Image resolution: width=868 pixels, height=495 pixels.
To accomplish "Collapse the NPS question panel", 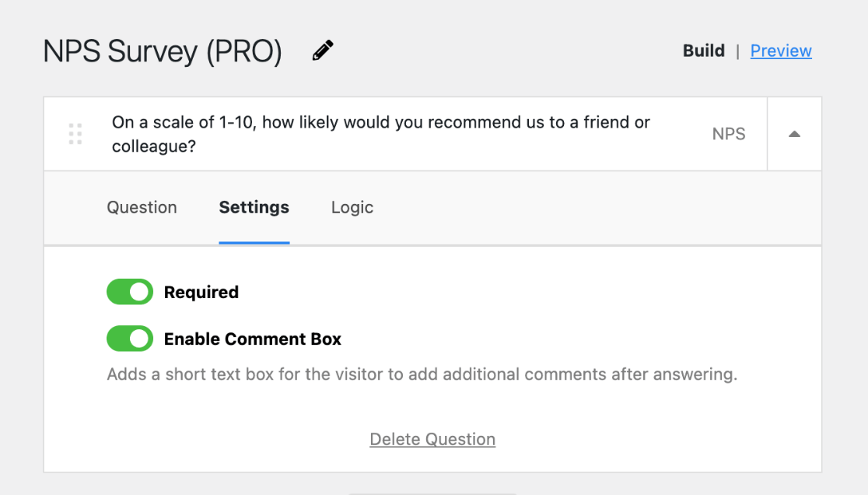I will pos(794,134).
